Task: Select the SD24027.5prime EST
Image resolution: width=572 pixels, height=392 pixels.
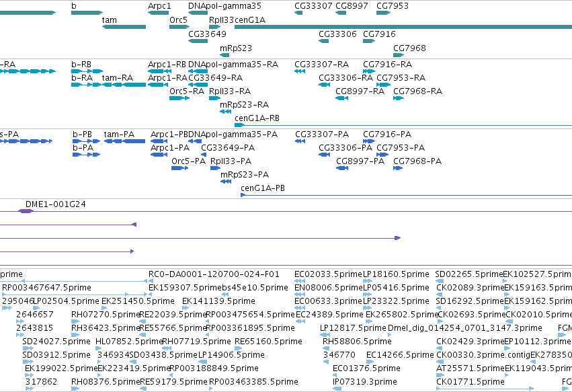Action: point(28,348)
